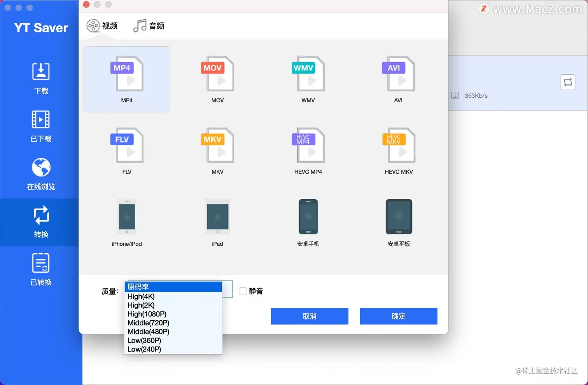Click the YT Saver logo title
The height and width of the screenshot is (385, 588).
[x=41, y=28]
